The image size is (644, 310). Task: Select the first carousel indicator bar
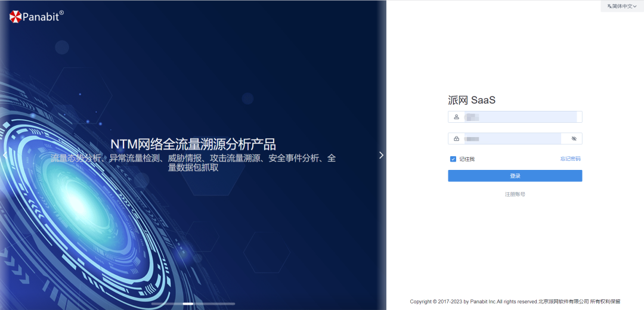(157, 304)
